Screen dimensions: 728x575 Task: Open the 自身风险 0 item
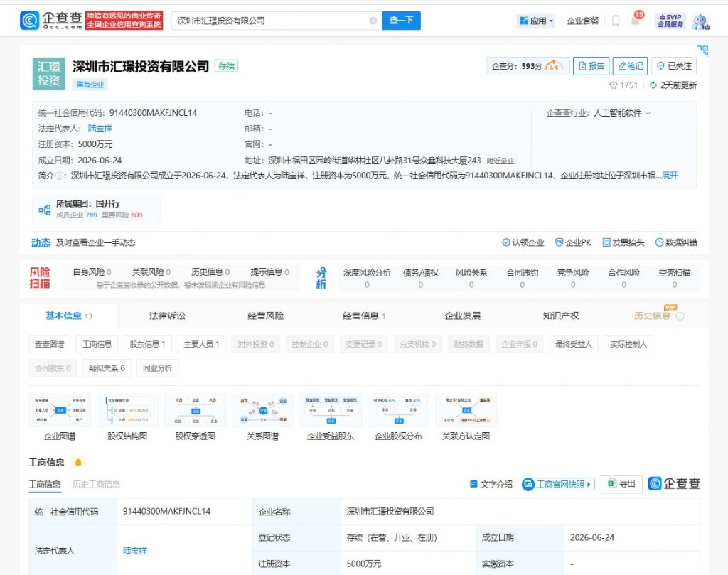coord(92,272)
